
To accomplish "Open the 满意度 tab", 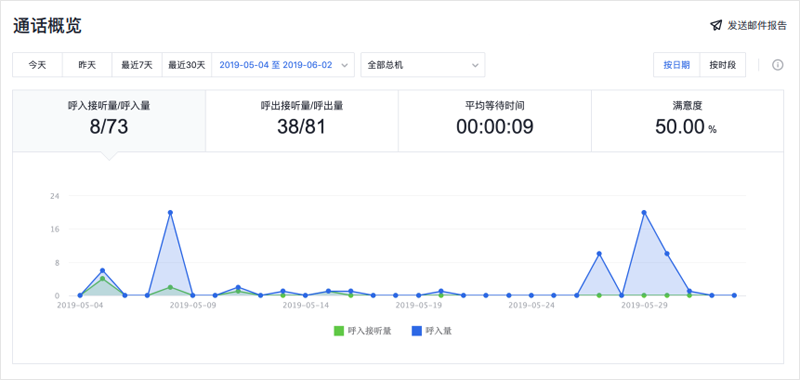I will [687, 121].
